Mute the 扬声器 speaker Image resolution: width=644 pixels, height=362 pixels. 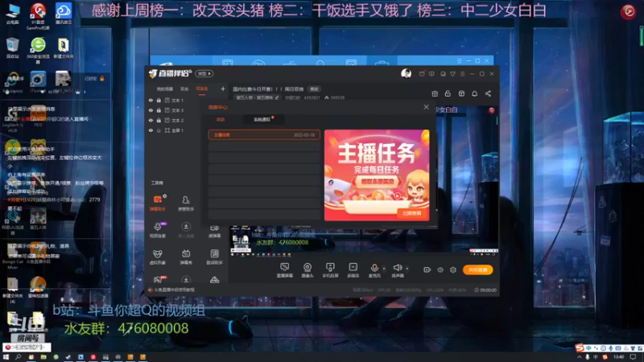pos(397,270)
